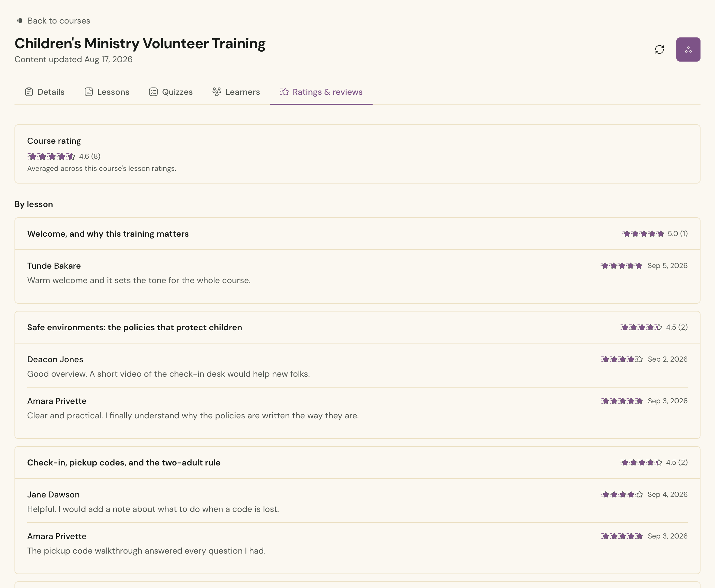Image resolution: width=715 pixels, height=588 pixels.
Task: Click Amara Privette under Check-in lesson
Action: 56,536
